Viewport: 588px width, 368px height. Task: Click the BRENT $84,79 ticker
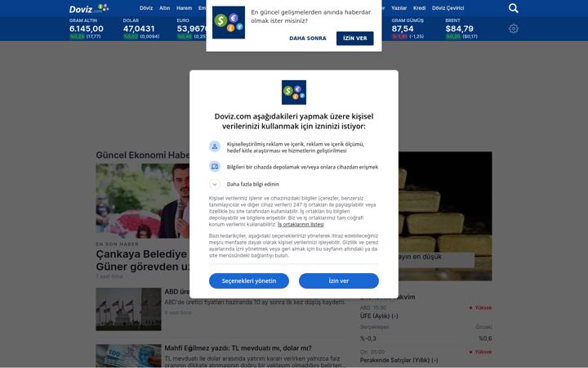pyautogui.click(x=461, y=29)
